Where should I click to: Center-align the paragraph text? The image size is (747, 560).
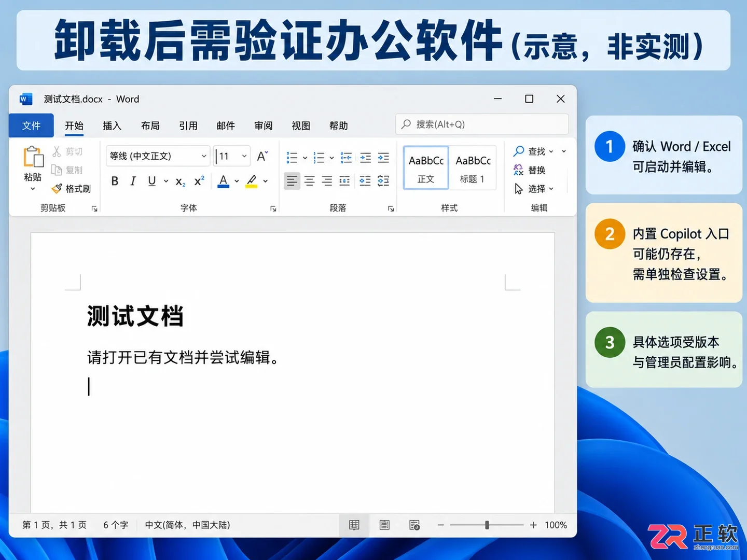pyautogui.click(x=310, y=180)
